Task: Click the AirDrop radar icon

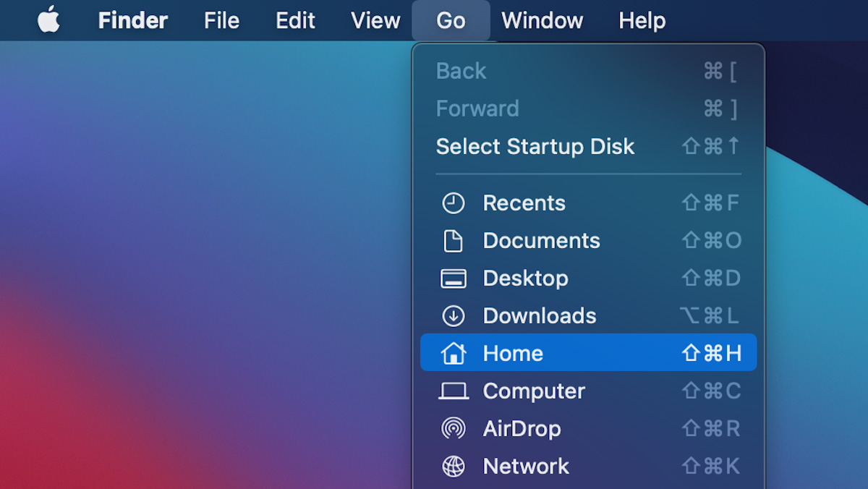Action: point(454,429)
